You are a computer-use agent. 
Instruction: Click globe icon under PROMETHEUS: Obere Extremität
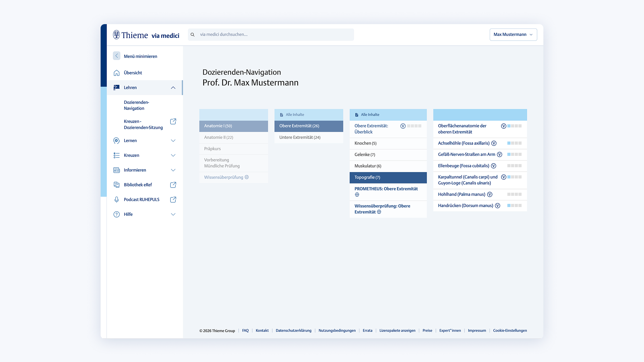click(x=357, y=195)
